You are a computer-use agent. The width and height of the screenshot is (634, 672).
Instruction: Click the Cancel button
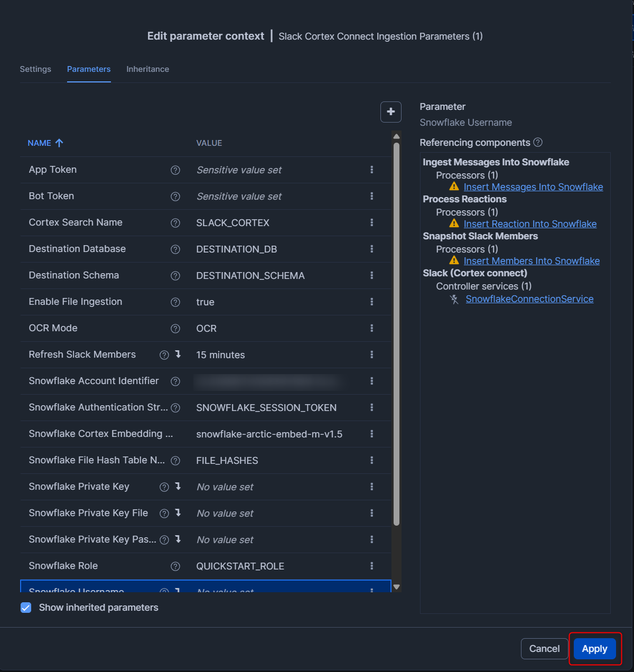tap(544, 649)
